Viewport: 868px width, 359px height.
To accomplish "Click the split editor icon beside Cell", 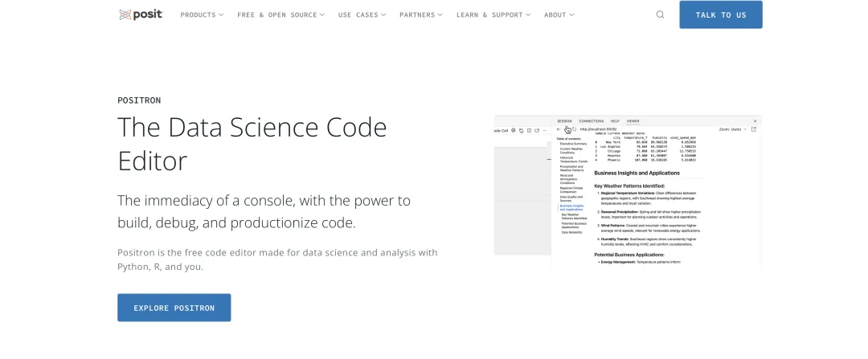I will [529, 131].
